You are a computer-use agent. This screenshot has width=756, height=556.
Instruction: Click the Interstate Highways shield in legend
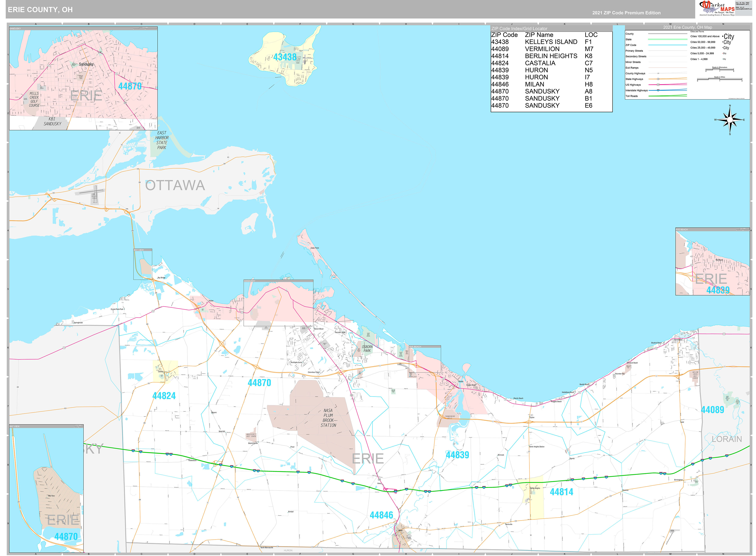pos(658,90)
